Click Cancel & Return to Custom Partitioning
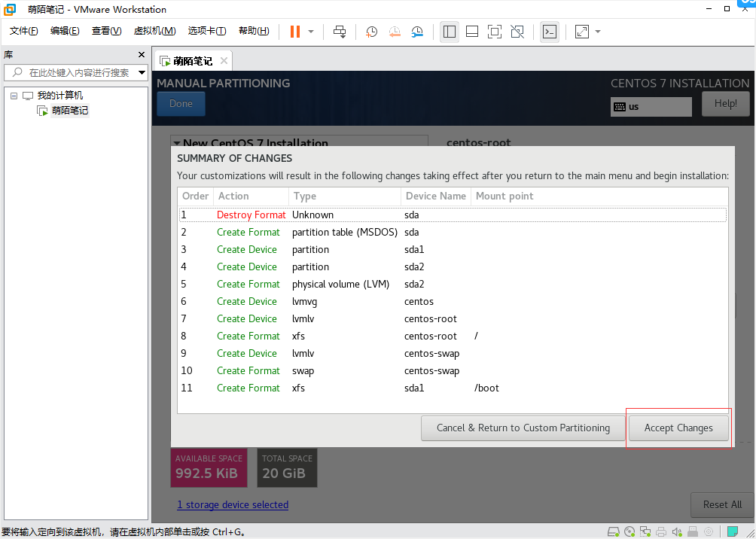The image size is (756, 539). pyautogui.click(x=523, y=428)
